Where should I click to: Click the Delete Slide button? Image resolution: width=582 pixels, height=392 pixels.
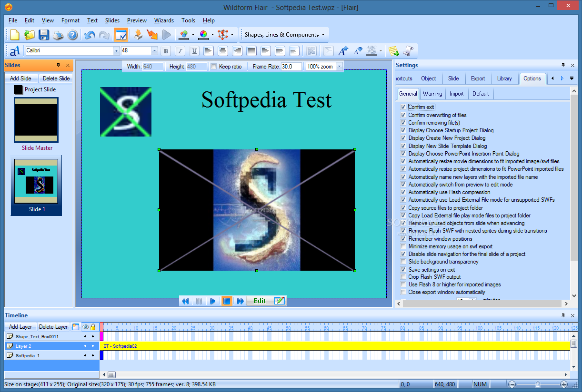coord(56,78)
